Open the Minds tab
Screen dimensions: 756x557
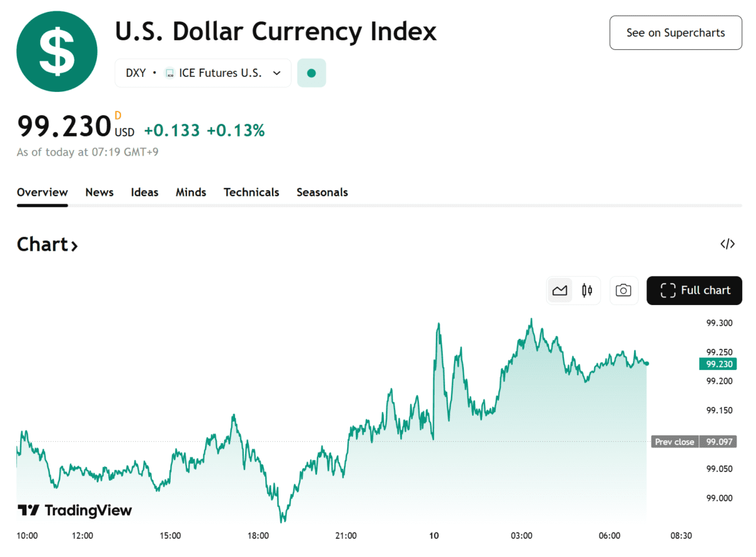tap(191, 192)
